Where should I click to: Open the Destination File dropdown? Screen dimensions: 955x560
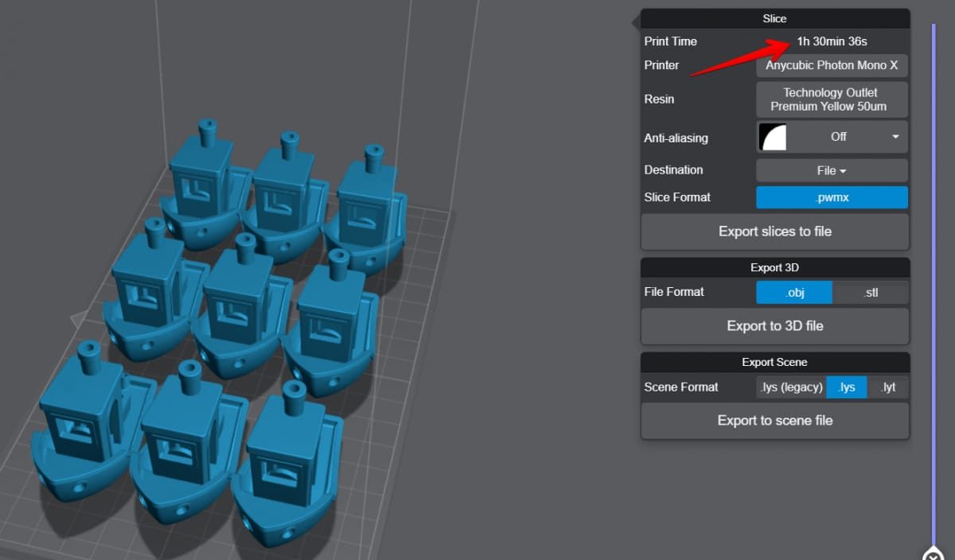pos(832,170)
